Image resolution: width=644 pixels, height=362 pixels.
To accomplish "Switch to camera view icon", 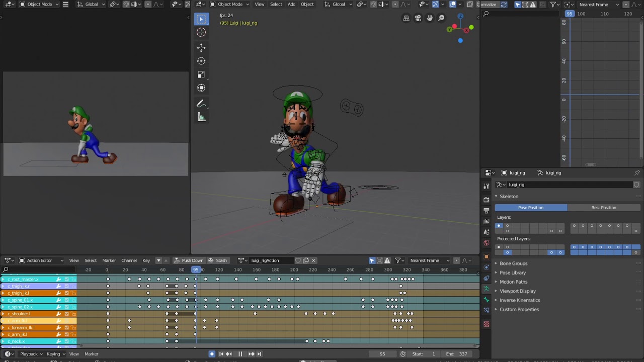I will [x=418, y=18].
